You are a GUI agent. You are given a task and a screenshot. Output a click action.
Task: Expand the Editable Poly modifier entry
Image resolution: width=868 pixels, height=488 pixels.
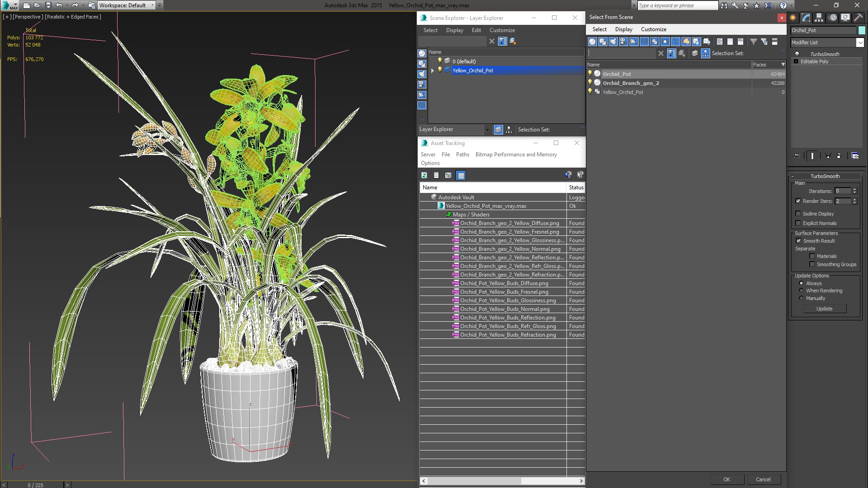tap(796, 61)
